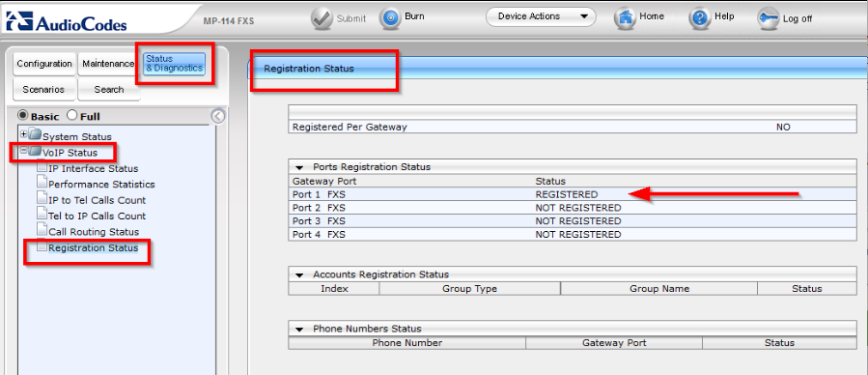The height and width of the screenshot is (375, 868).
Task: Click the Submit button label
Action: coord(350,18)
